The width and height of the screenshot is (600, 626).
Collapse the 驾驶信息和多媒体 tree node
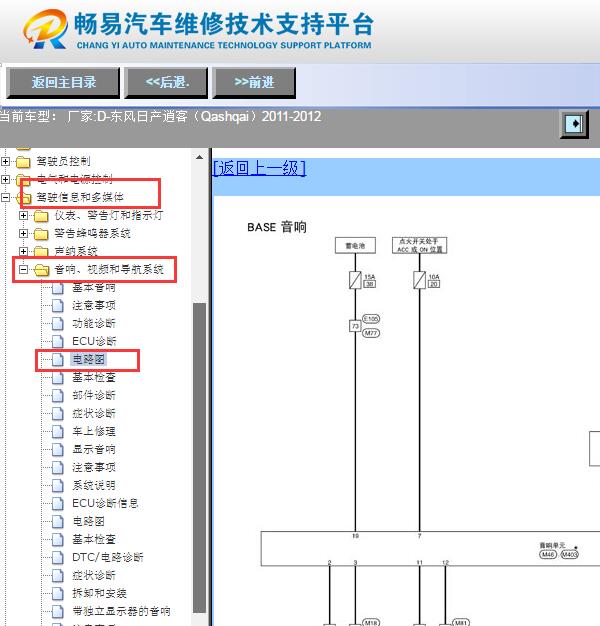6,198
